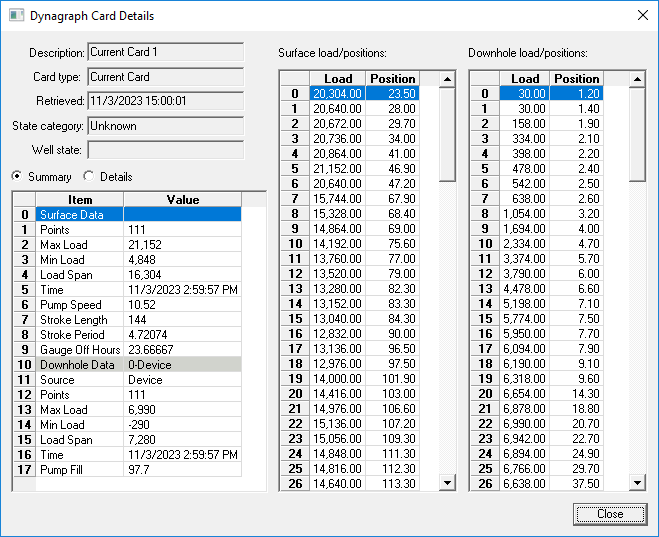This screenshot has height=537, width=659.
Task: Click the Source row value Device
Action: tap(182, 380)
